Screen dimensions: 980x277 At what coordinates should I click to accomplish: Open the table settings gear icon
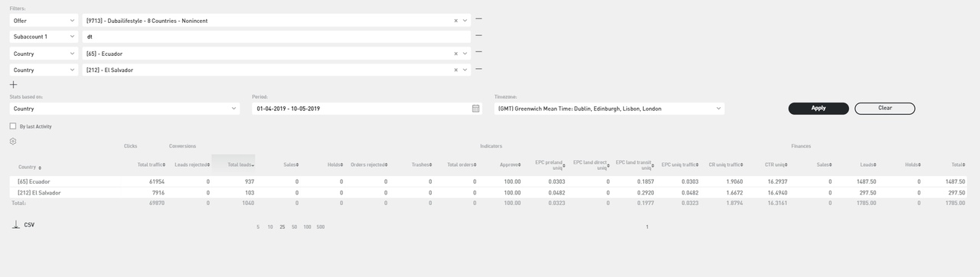(x=13, y=141)
